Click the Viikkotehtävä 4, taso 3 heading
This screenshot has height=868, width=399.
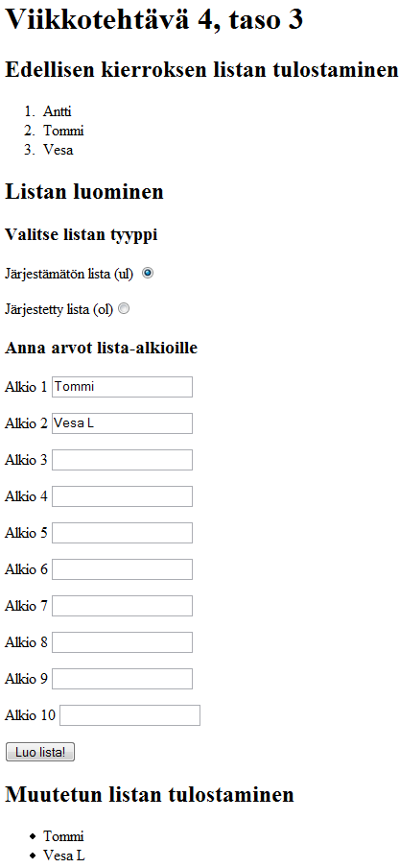[x=154, y=21]
